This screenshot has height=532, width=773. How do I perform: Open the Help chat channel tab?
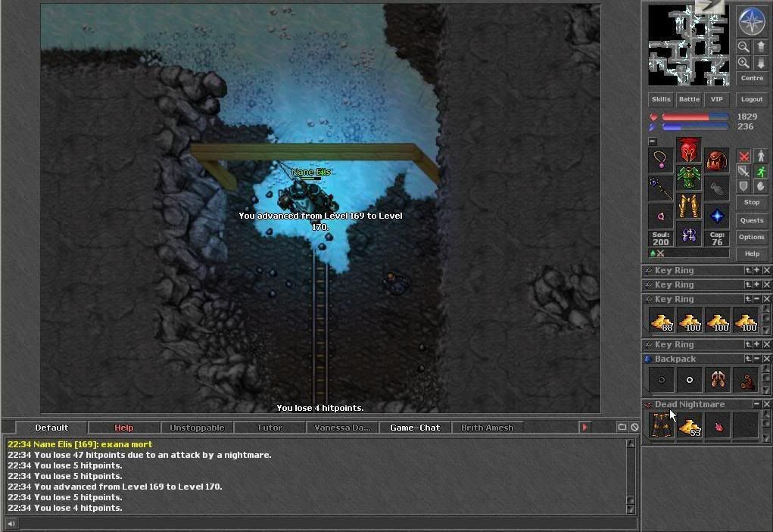(x=123, y=428)
